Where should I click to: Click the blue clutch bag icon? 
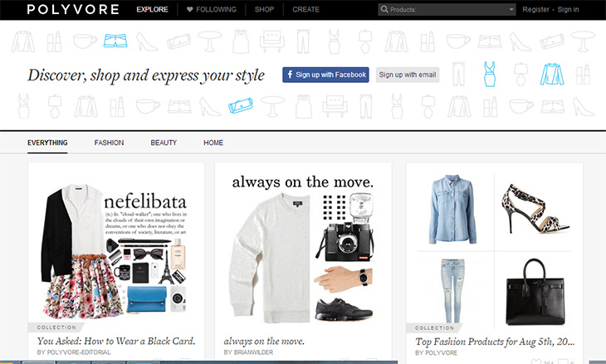(241, 105)
